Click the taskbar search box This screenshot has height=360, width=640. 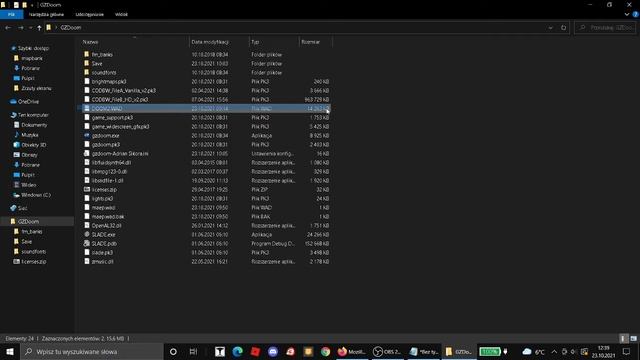point(91,351)
